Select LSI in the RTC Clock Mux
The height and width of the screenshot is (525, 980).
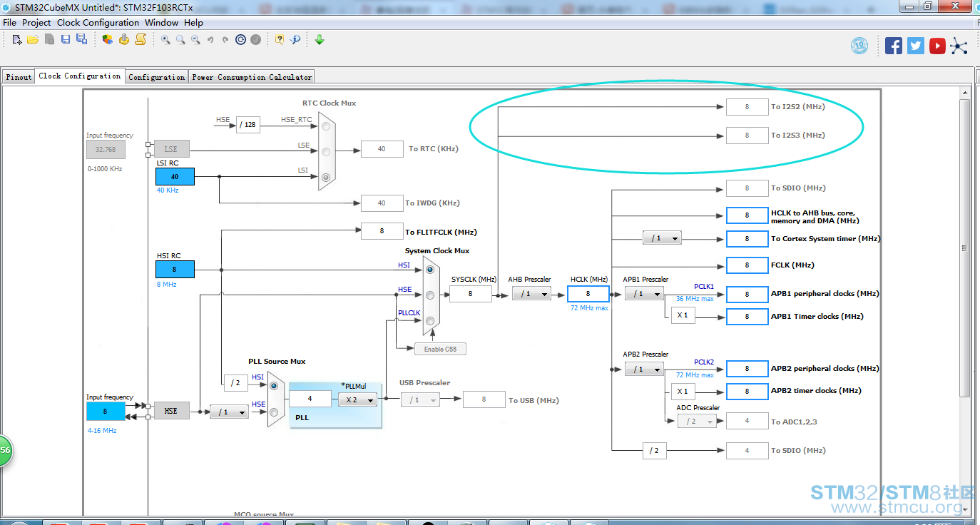(326, 177)
